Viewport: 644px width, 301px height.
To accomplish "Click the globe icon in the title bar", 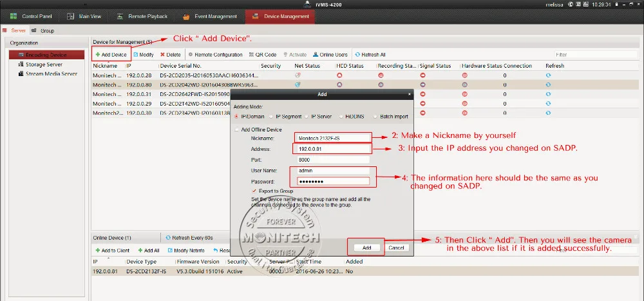I will point(571,5).
